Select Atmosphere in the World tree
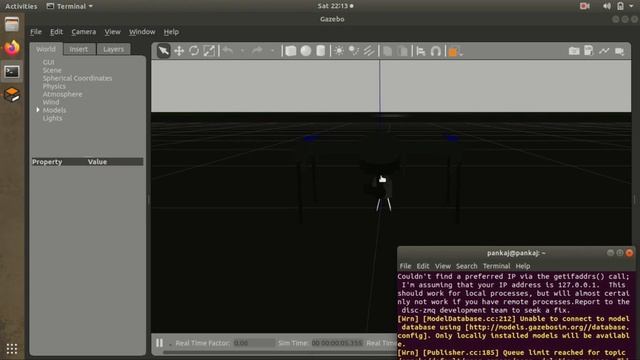The image size is (640, 360). click(62, 94)
